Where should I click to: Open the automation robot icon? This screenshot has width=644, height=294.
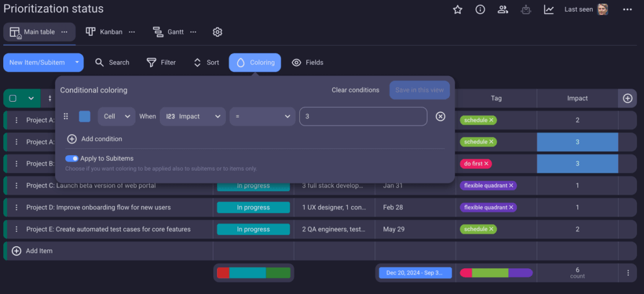click(x=526, y=9)
